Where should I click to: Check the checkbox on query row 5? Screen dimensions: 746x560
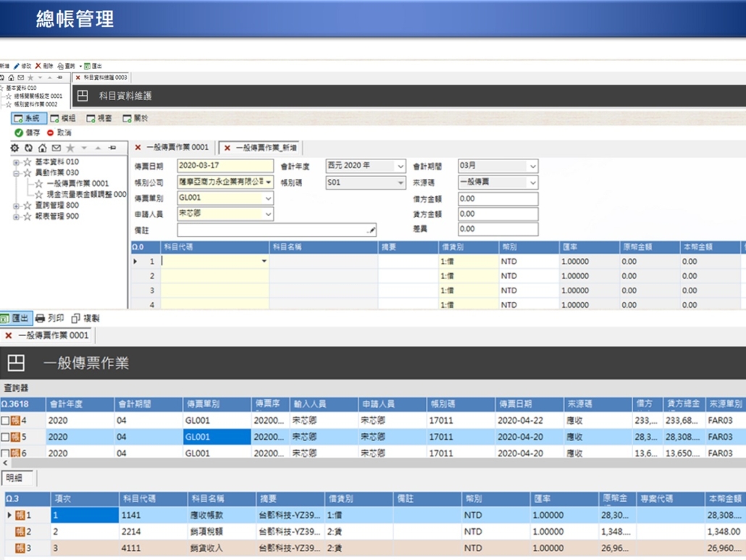pos(5,437)
